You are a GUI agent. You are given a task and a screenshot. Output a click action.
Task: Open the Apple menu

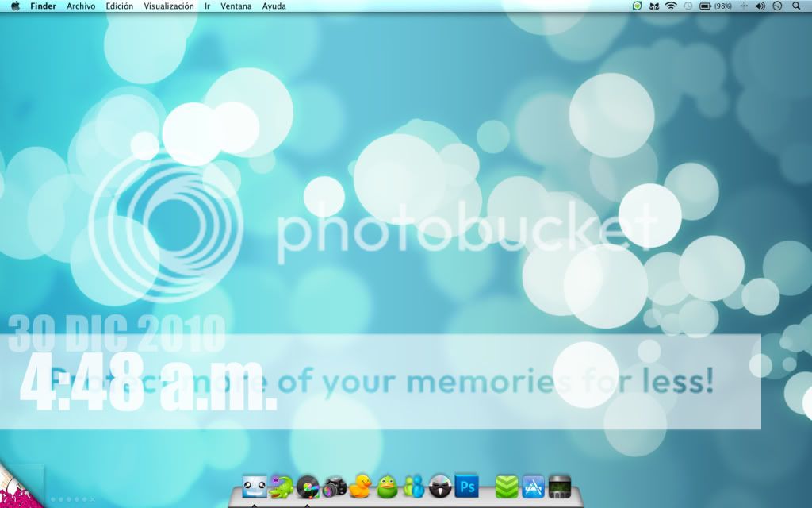[x=15, y=6]
